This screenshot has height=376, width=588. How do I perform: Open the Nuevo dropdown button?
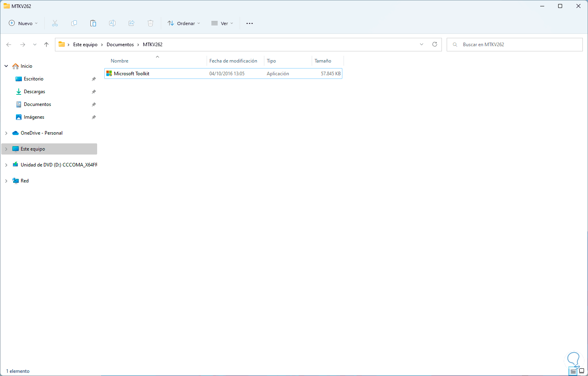23,23
